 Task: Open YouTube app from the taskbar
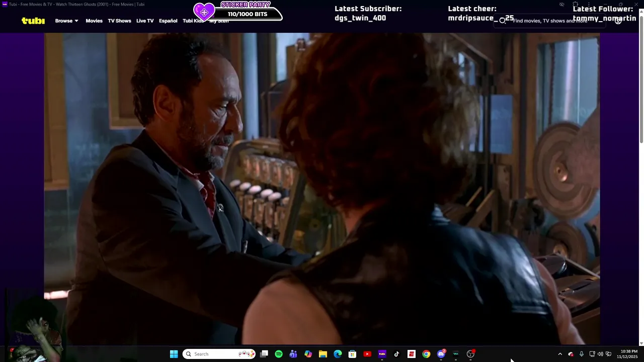(367, 354)
